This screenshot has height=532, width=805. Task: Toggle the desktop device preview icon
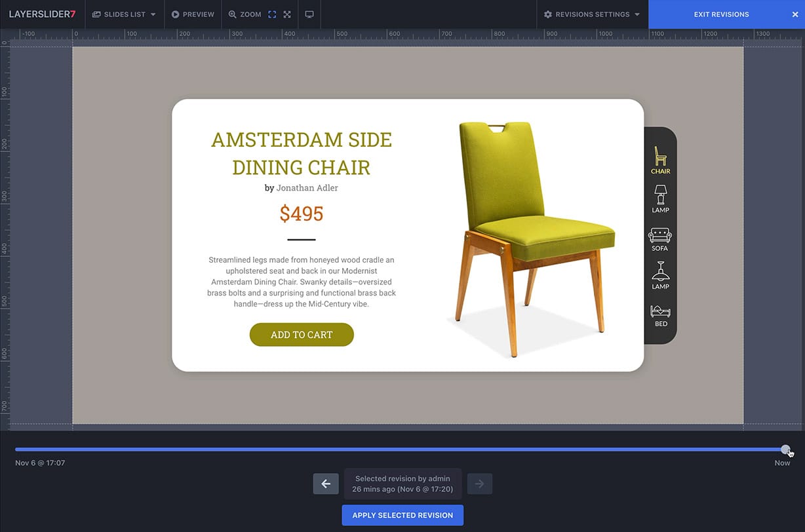tap(309, 14)
